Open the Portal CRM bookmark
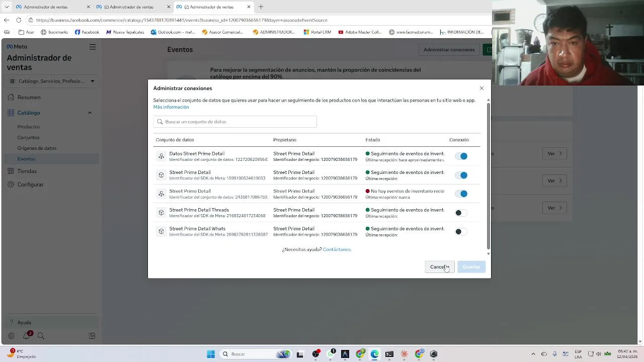 [317, 32]
